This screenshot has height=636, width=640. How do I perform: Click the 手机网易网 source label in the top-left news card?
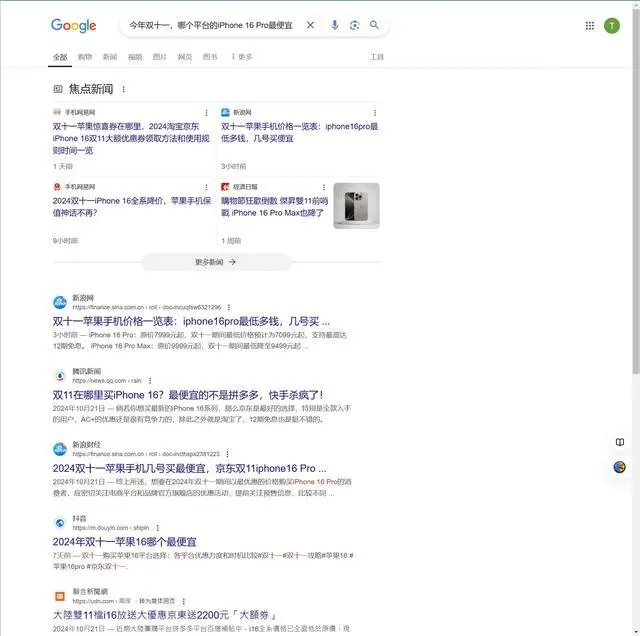tap(80, 112)
